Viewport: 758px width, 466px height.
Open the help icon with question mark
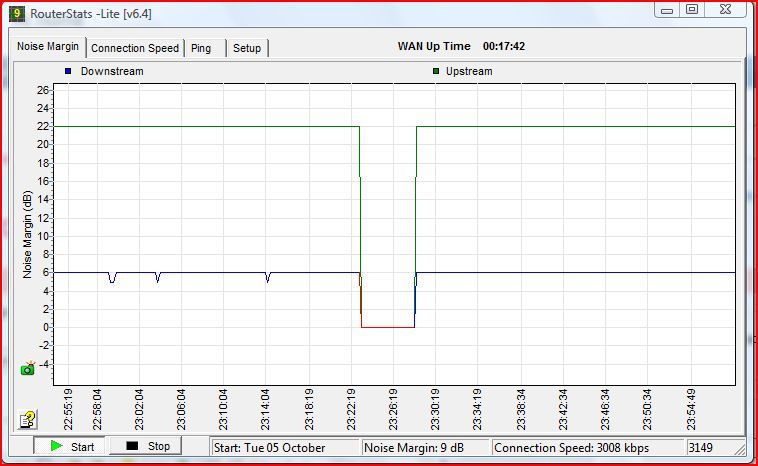[x=28, y=419]
